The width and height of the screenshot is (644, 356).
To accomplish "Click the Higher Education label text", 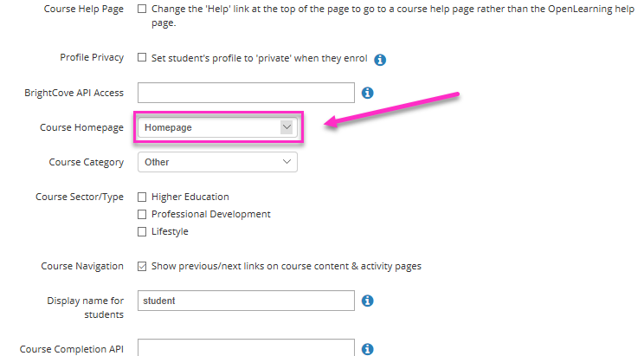I will [190, 197].
